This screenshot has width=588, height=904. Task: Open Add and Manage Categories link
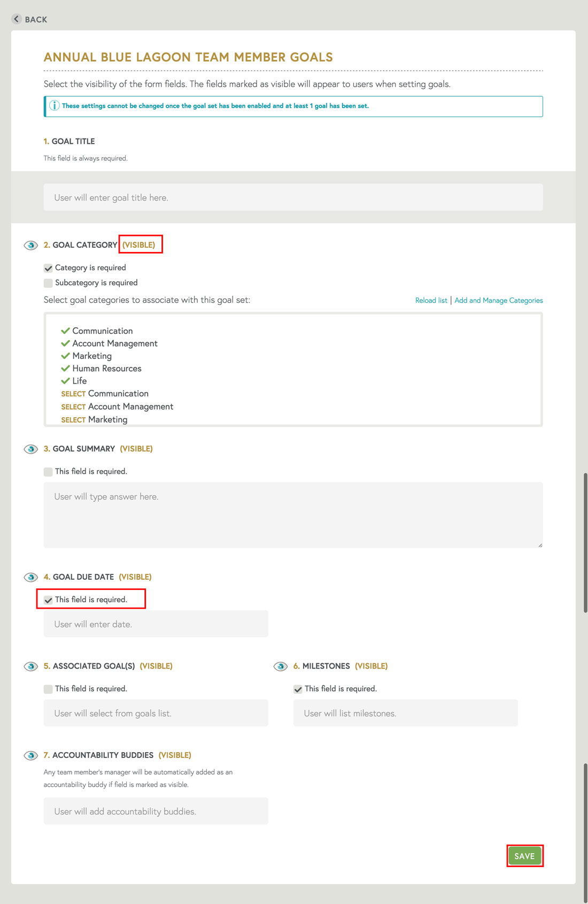pos(499,300)
